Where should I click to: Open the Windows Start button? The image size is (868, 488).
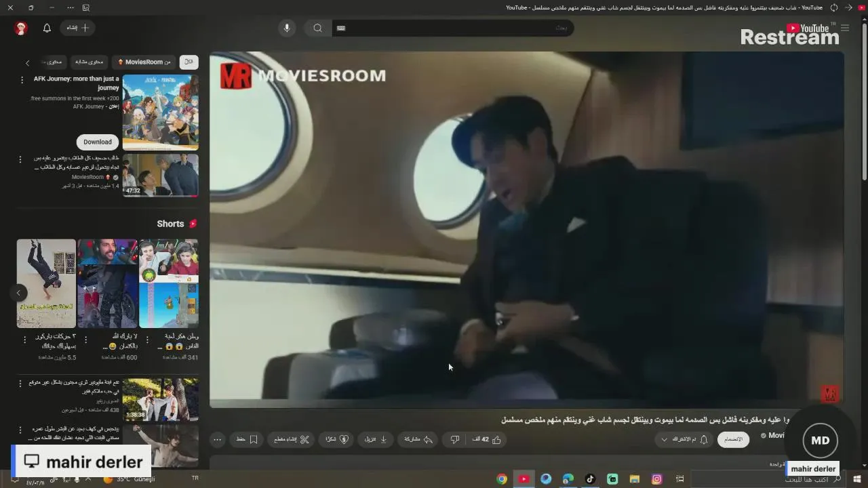coord(856,479)
